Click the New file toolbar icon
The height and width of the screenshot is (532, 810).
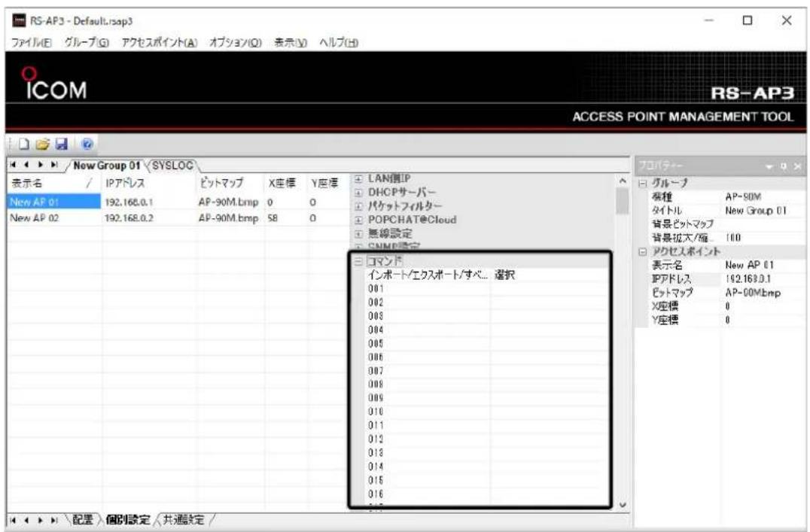click(x=24, y=144)
